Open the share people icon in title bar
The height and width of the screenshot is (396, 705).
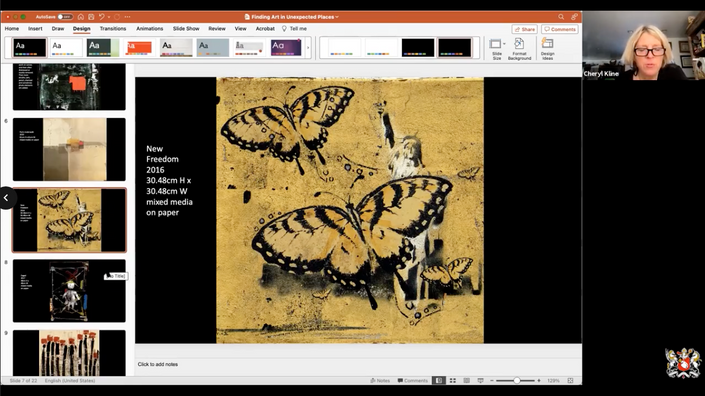click(574, 17)
